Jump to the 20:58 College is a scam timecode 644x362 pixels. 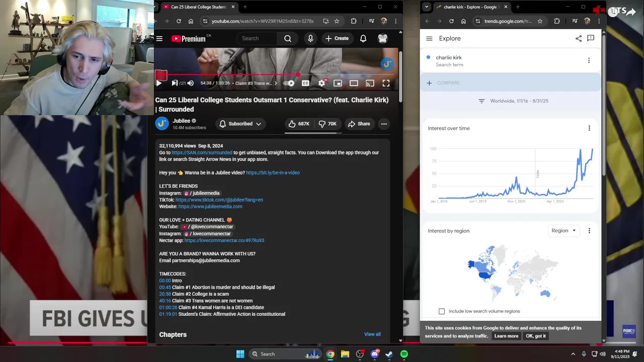click(165, 294)
